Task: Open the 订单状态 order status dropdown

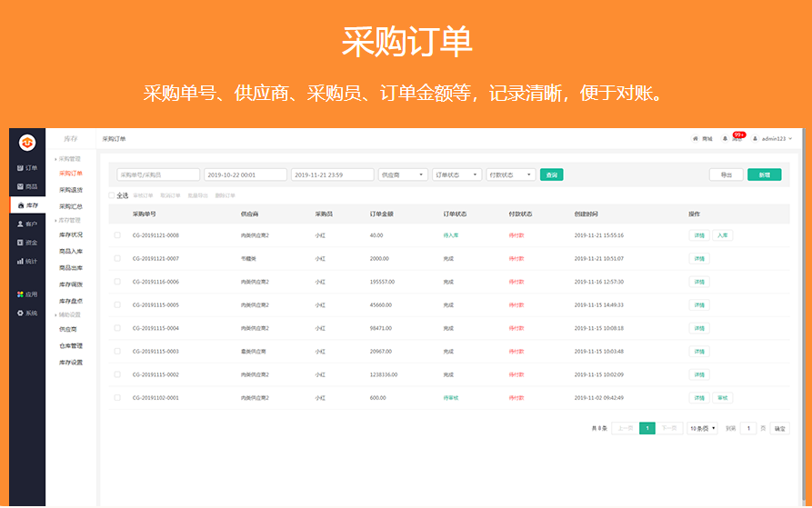Action: click(456, 174)
